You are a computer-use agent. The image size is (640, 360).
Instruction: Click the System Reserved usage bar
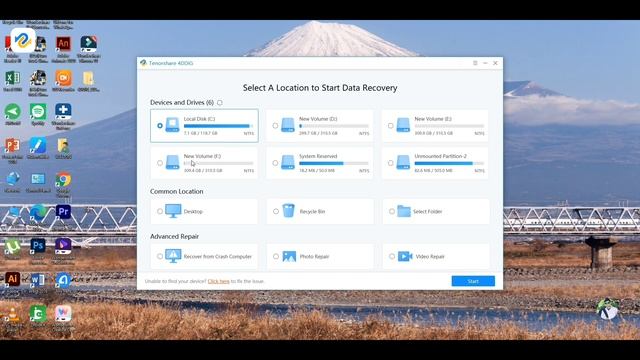click(x=334, y=163)
